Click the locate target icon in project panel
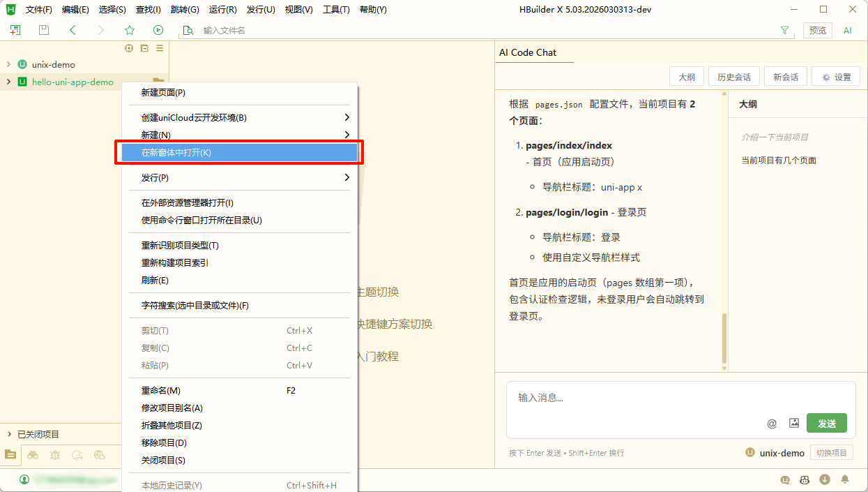Screen dimensions: 868x492 tap(128, 48)
